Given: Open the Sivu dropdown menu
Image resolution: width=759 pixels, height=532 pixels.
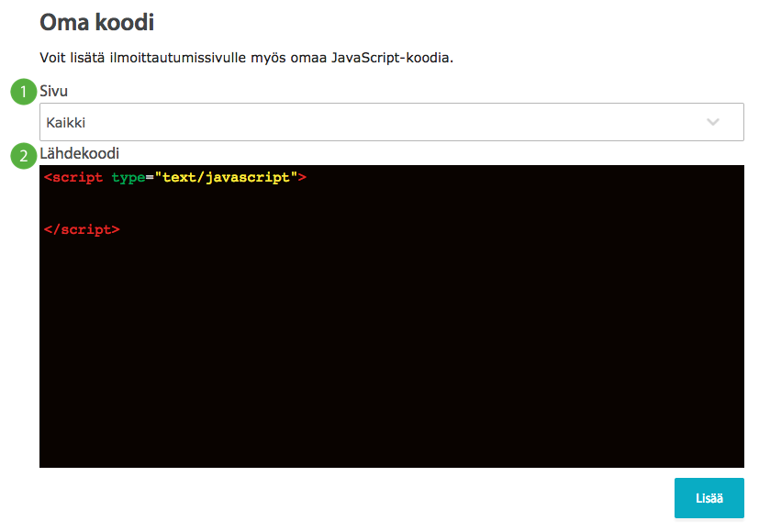Looking at the screenshot, I should coord(392,122).
